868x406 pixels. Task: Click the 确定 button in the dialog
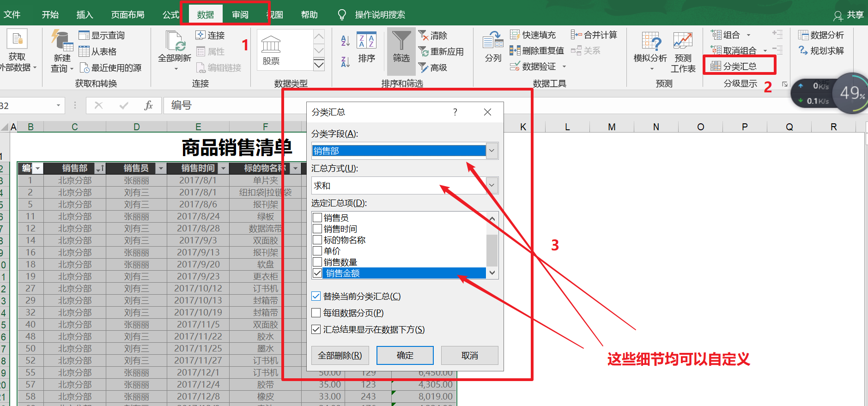point(405,355)
